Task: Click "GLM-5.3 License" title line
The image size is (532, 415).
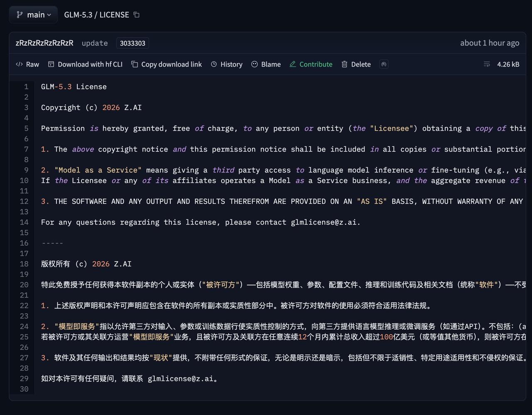Action: coord(74,86)
